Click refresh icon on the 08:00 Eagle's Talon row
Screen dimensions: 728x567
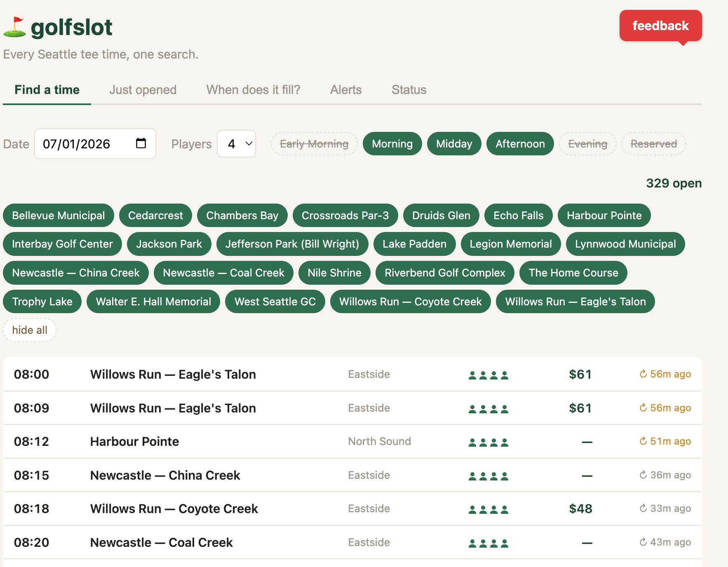point(643,374)
